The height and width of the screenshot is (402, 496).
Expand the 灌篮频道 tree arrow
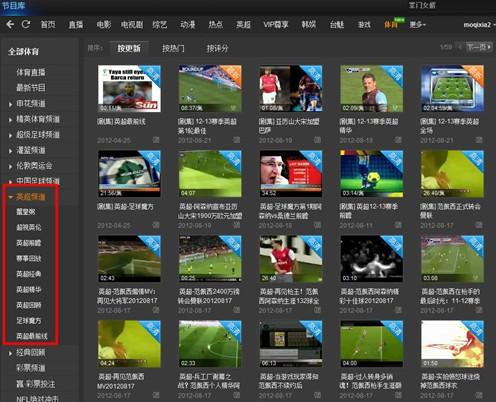(x=11, y=151)
